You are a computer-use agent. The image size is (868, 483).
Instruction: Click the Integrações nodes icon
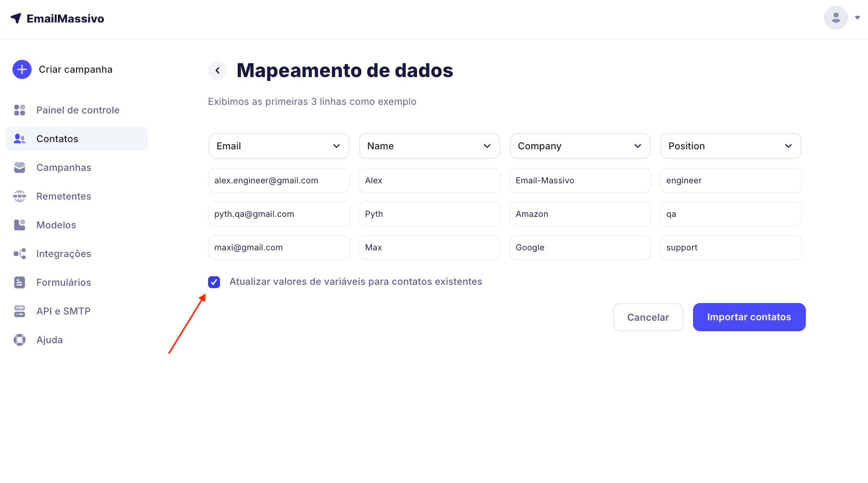[x=20, y=254]
